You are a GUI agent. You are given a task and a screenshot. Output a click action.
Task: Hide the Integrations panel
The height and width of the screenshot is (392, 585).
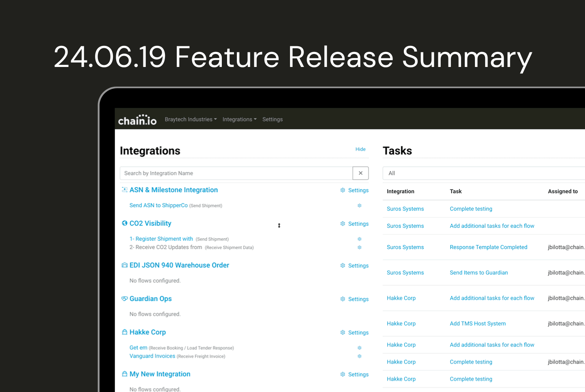pyautogui.click(x=360, y=149)
